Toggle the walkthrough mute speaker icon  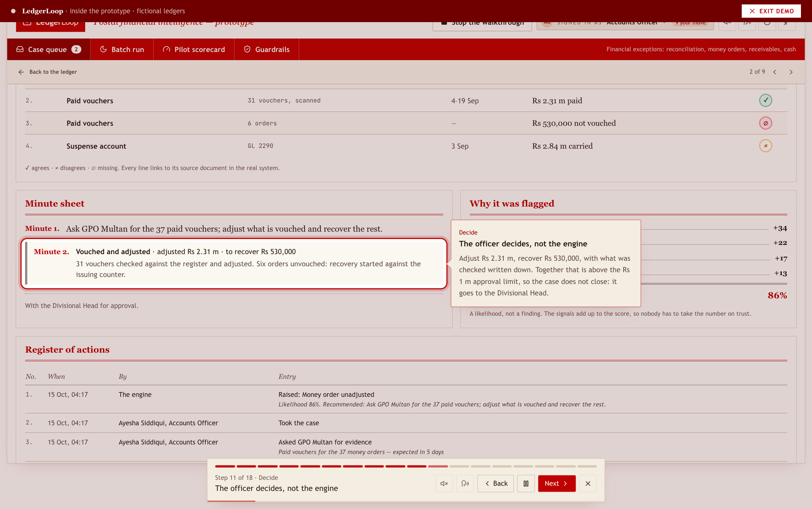444,483
